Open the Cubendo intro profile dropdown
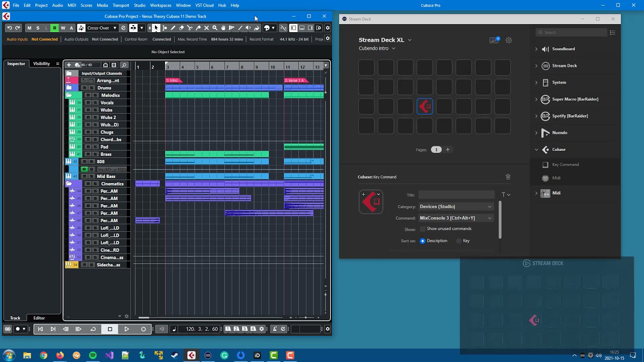The width and height of the screenshot is (644, 362). [x=377, y=48]
